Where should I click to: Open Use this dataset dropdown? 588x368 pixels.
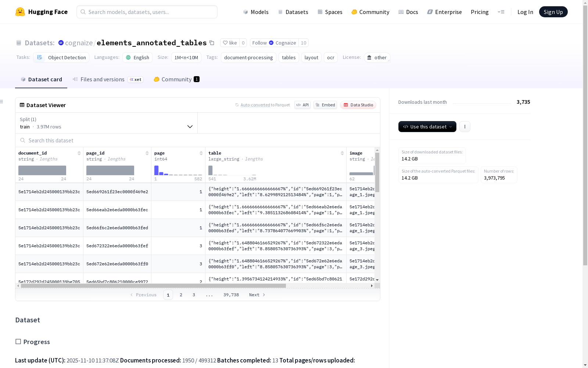(427, 127)
